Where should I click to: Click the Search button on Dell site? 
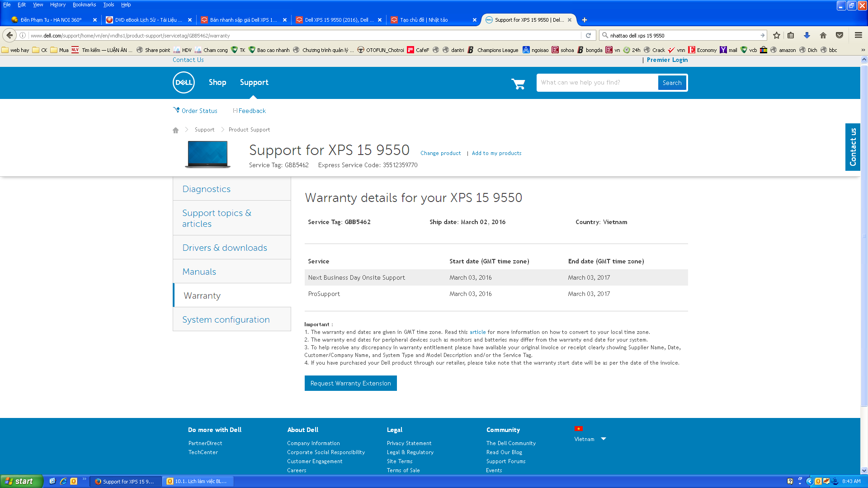[x=672, y=83]
